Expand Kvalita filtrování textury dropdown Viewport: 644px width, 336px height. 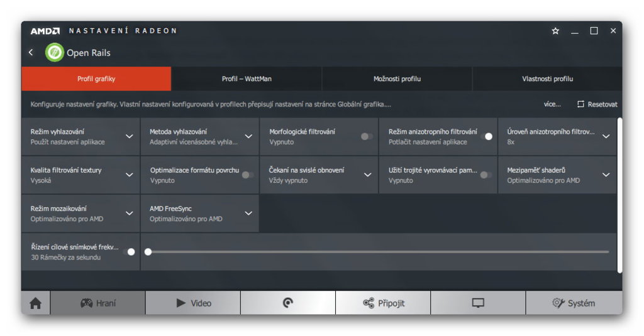click(x=130, y=175)
